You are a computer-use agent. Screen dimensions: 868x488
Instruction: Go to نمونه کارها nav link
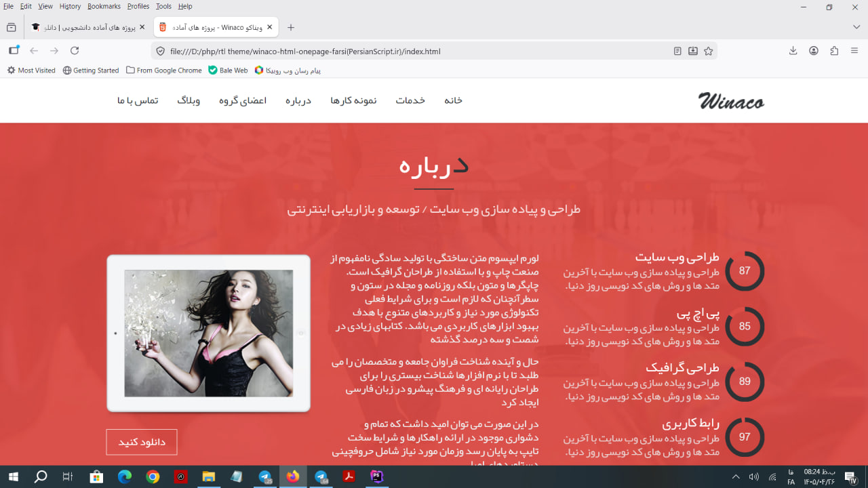(353, 100)
